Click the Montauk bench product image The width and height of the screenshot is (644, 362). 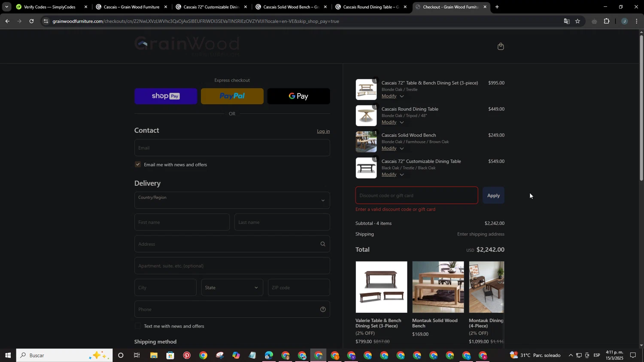tap(438, 287)
